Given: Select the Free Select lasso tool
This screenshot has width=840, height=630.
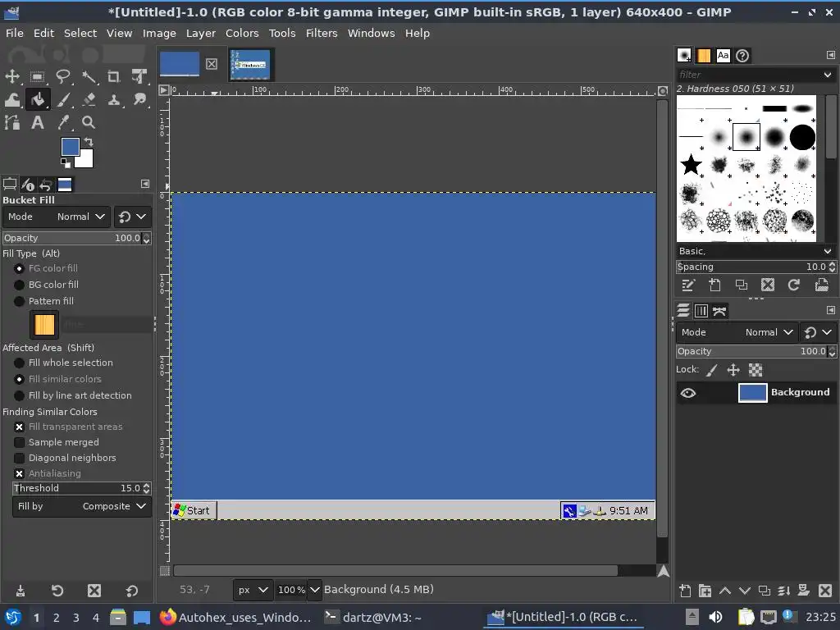Looking at the screenshot, I should click(63, 76).
